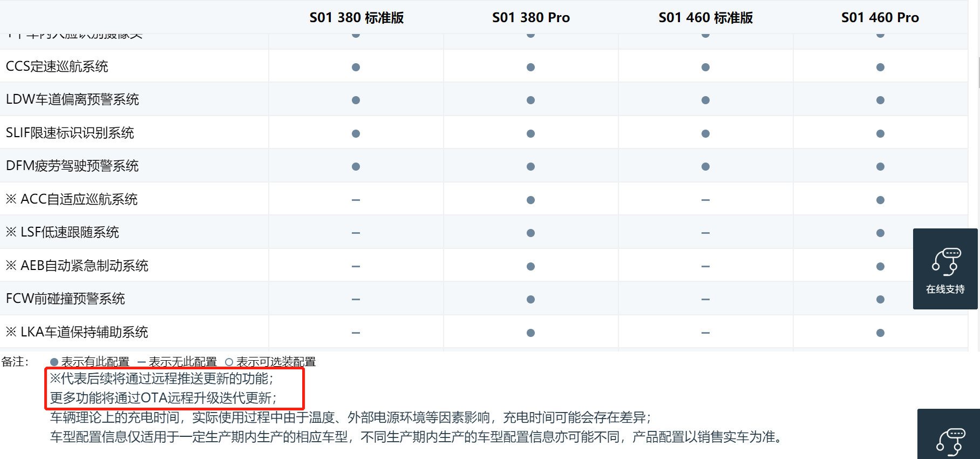Click LDW row dot under S01 380 Pro
Viewport: 980px width, 459px height.
coord(530,100)
